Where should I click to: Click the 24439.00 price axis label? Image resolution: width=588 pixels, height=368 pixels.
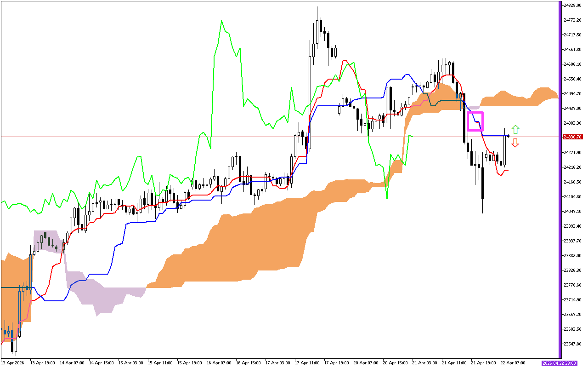click(572, 108)
